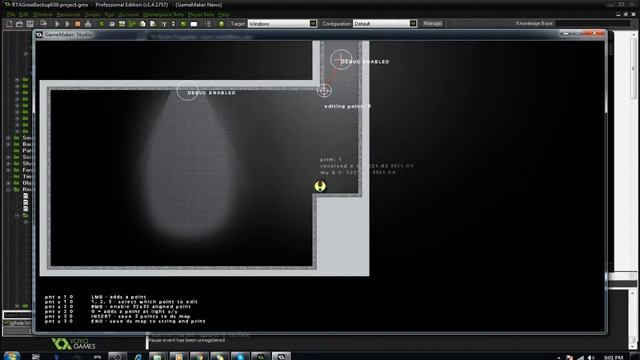
Task: Click the orange clean build icon
Action: pos(78,24)
